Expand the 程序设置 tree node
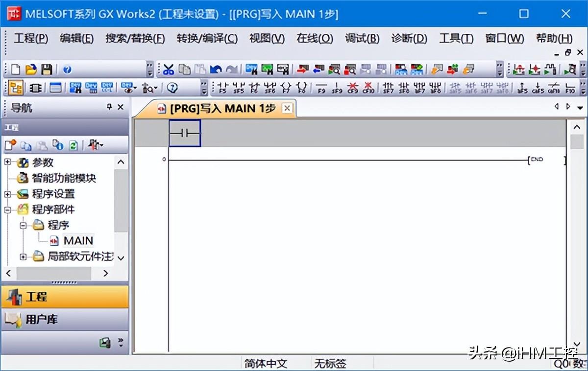 pos(7,194)
